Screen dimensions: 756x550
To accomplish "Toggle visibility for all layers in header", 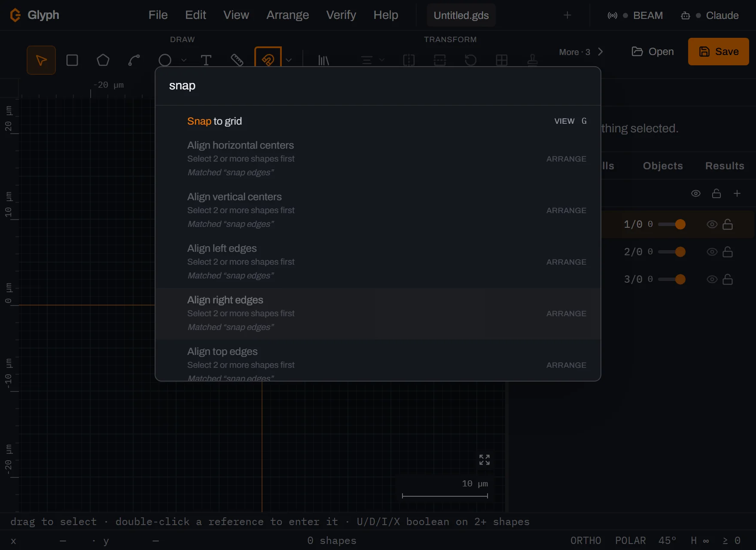I will coord(696,193).
